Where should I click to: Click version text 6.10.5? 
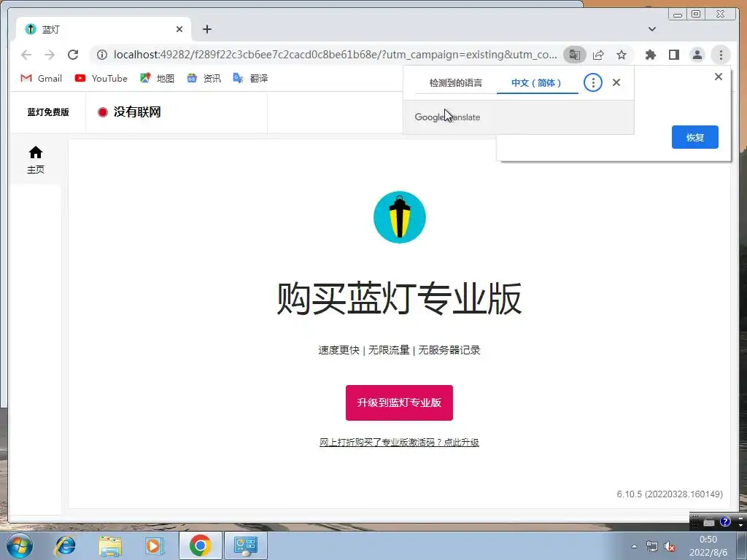click(670, 494)
